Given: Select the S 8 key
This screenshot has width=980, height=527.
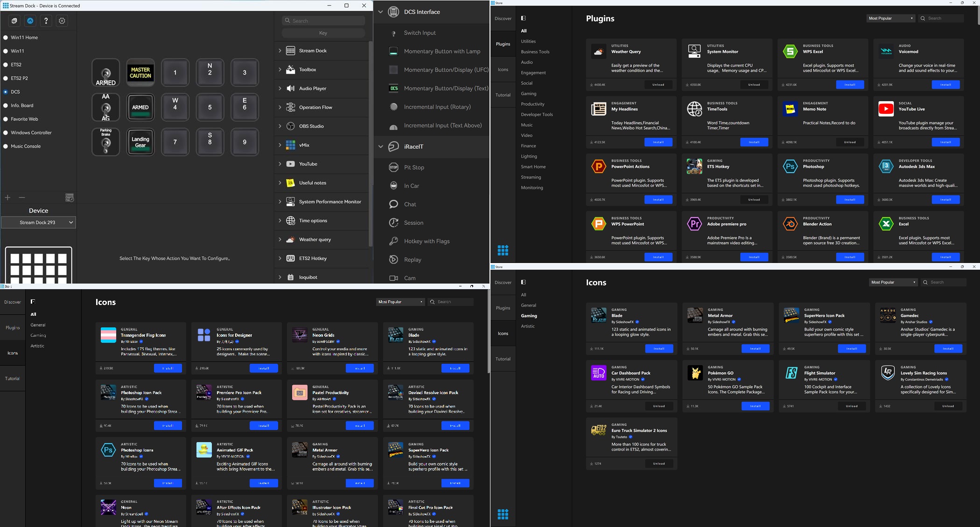Looking at the screenshot, I should [x=210, y=142].
